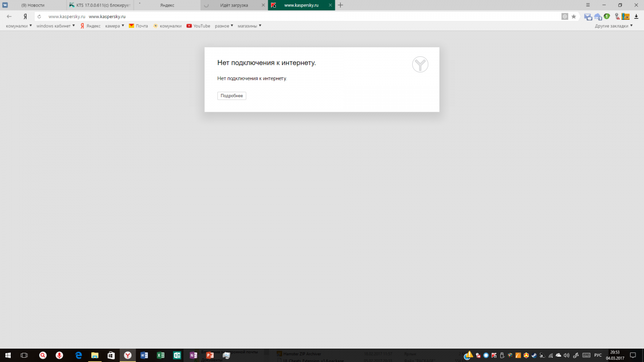Open the mail extension icon with badge
Screen dimensions: 644x362
point(588,17)
